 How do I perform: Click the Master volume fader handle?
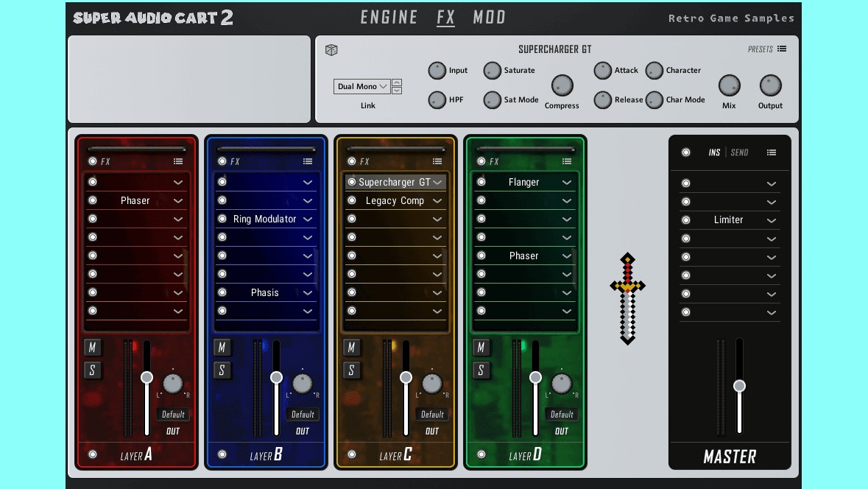click(x=739, y=386)
